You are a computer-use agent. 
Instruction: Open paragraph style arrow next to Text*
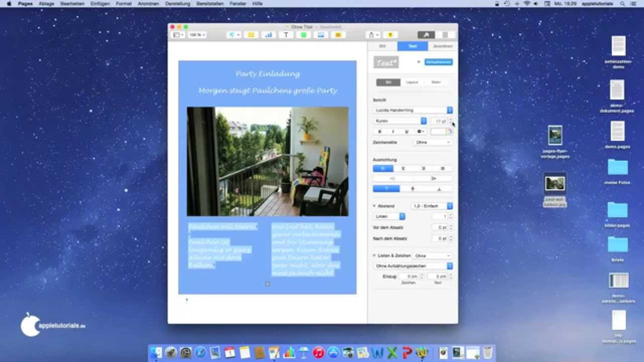click(x=419, y=62)
